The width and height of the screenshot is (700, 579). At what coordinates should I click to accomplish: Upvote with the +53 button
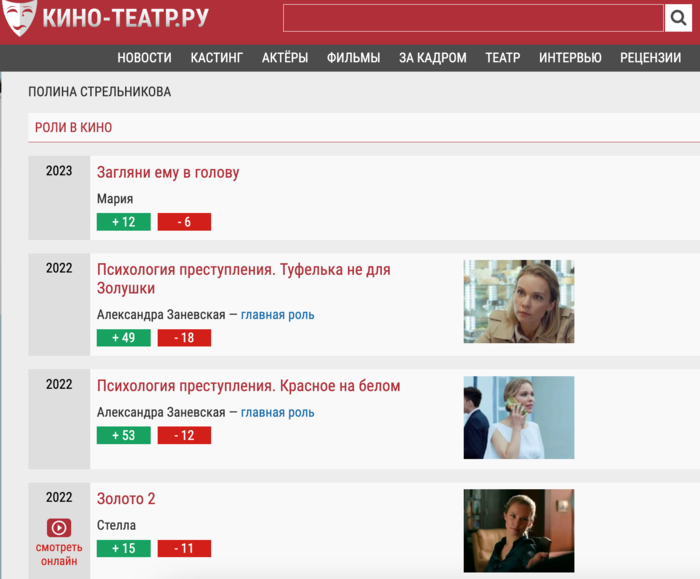click(124, 435)
